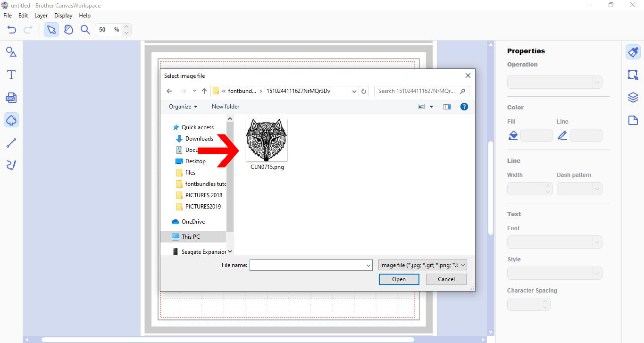Expand the address path history dropdown

pyautogui.click(x=354, y=91)
